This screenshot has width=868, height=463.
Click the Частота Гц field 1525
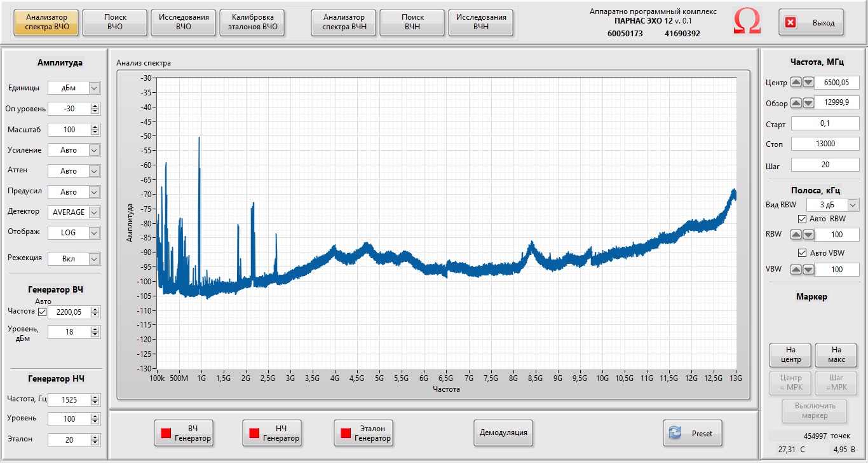pos(69,400)
